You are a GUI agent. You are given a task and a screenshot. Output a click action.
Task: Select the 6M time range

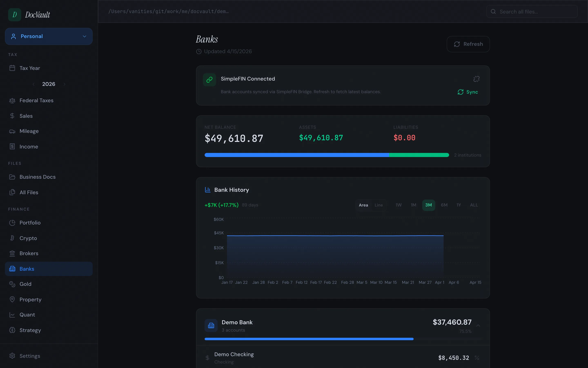[444, 205]
